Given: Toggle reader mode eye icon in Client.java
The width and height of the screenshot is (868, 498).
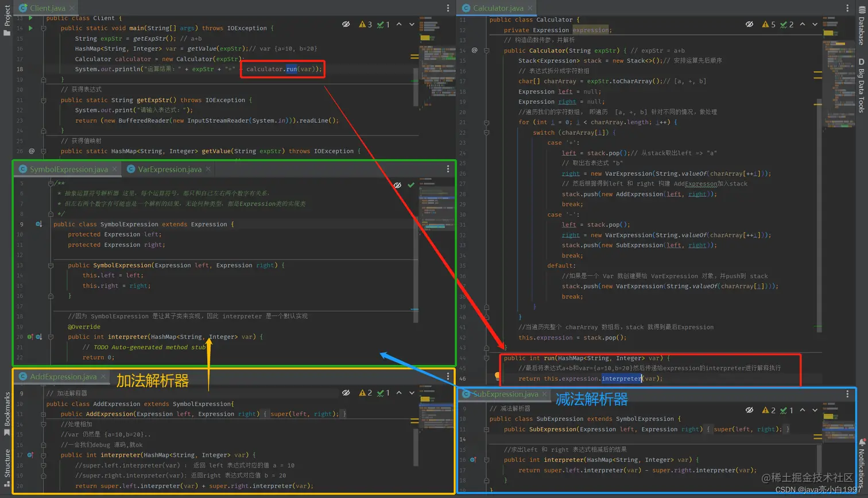Looking at the screenshot, I should [346, 25].
